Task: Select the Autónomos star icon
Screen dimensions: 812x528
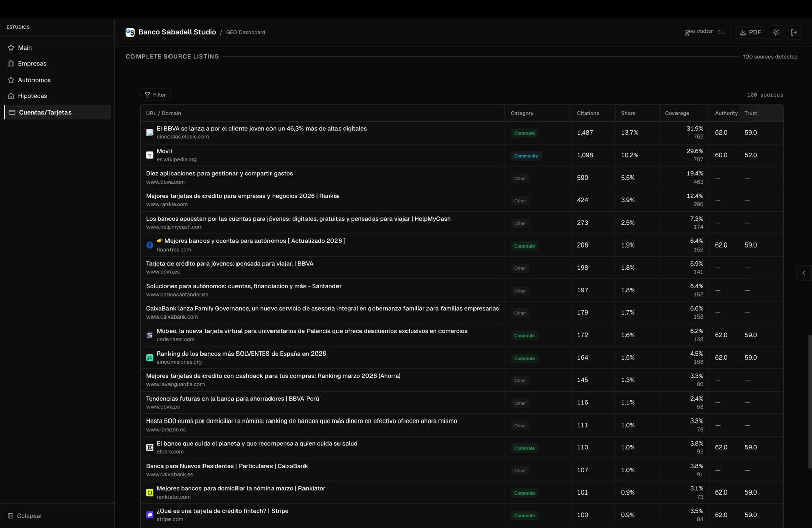Action: pos(11,80)
